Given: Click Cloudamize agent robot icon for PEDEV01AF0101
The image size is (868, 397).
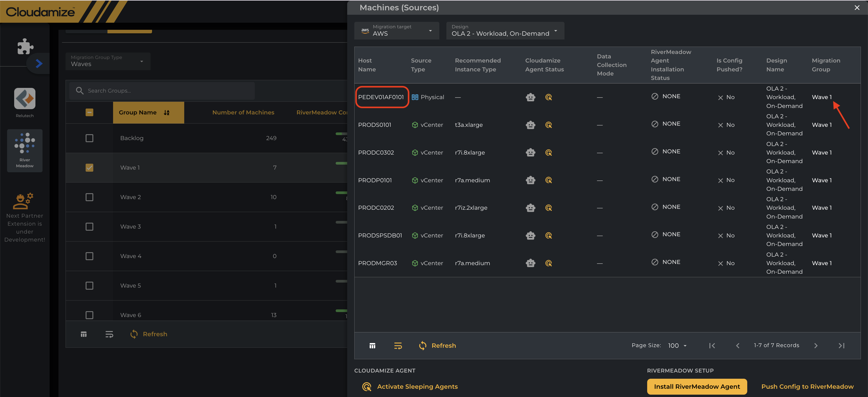Looking at the screenshot, I should coord(530,97).
